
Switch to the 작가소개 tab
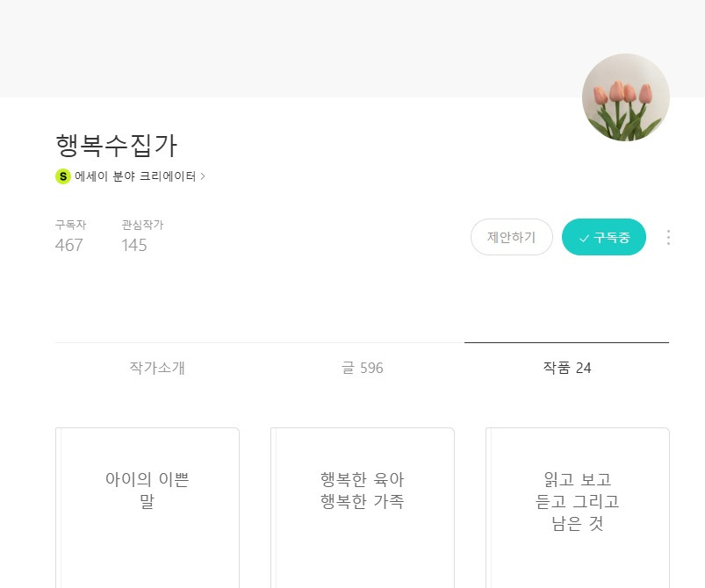157,368
